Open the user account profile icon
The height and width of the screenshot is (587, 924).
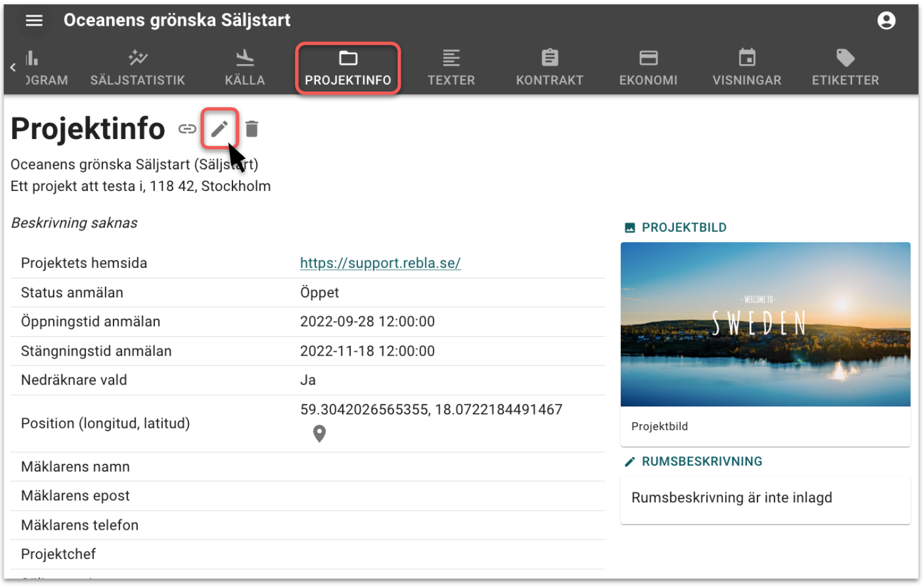886,21
